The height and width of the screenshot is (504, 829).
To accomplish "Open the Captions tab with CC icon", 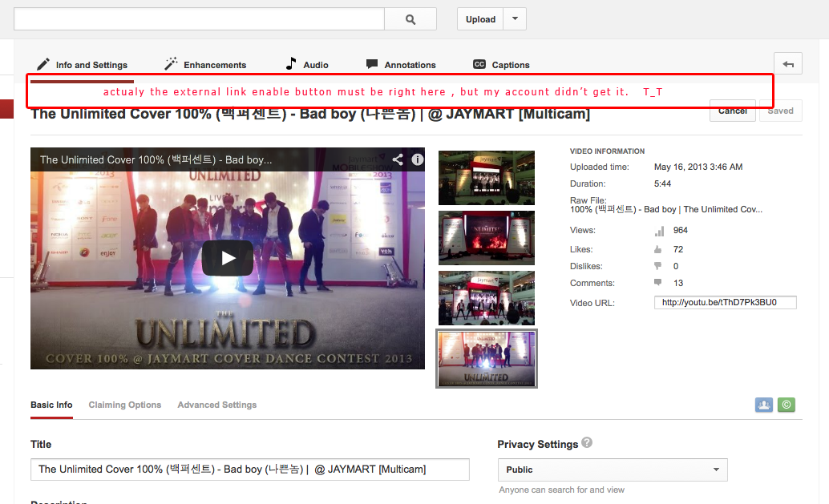I will (x=501, y=64).
